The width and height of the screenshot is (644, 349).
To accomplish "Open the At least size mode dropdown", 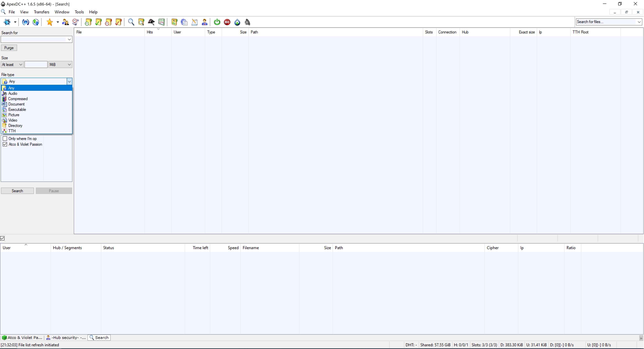I will tap(12, 65).
